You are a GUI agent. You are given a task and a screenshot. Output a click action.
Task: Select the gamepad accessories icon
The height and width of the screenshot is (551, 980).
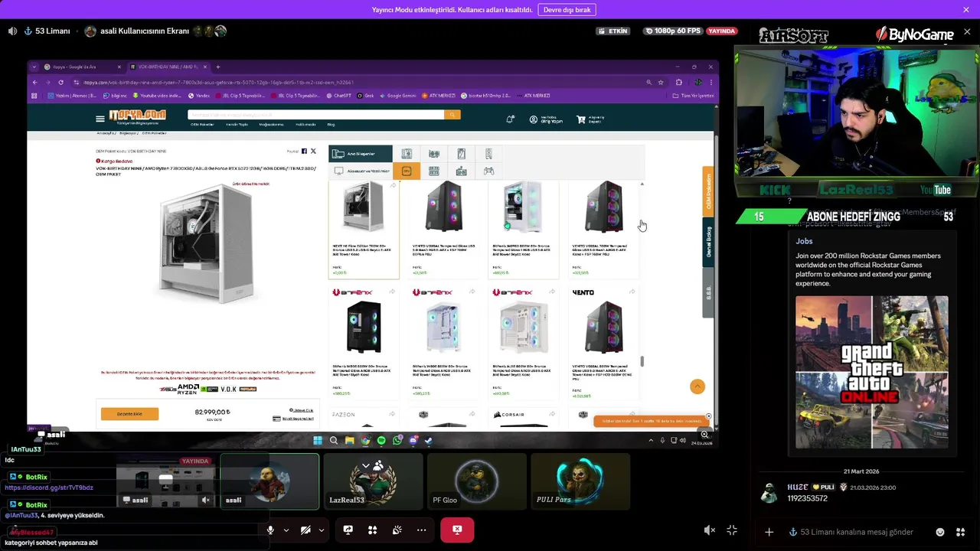click(488, 171)
